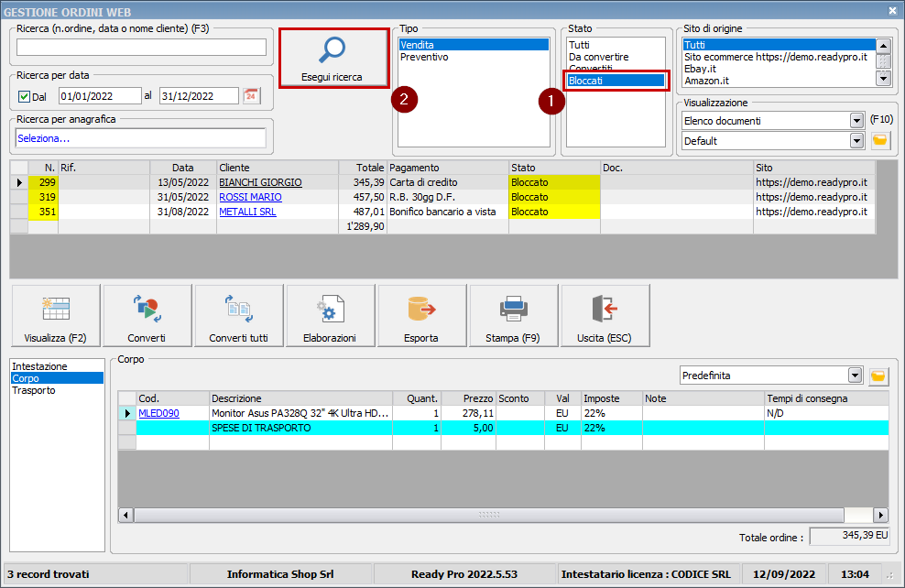Open product code link MLED090
Viewport: 905px width, 588px height.
[x=158, y=413]
